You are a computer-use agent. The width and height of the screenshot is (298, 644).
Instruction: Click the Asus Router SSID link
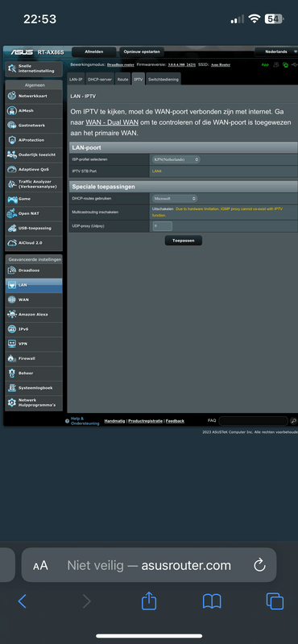[221, 65]
